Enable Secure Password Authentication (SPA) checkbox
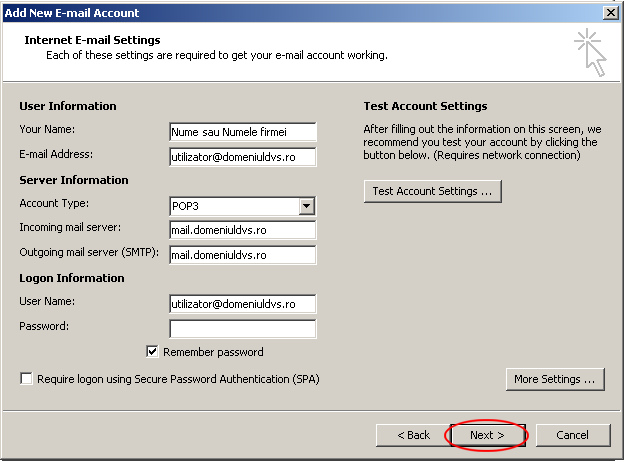This screenshot has height=462, width=625. [x=26, y=378]
